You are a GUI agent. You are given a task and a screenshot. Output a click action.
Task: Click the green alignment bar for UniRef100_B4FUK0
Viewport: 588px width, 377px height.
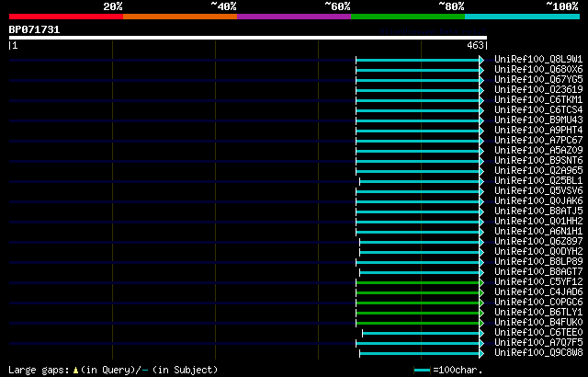coord(417,324)
